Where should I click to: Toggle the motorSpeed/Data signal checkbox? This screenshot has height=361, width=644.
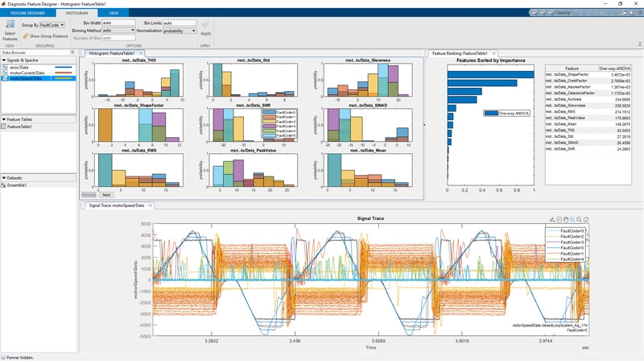coord(5,78)
